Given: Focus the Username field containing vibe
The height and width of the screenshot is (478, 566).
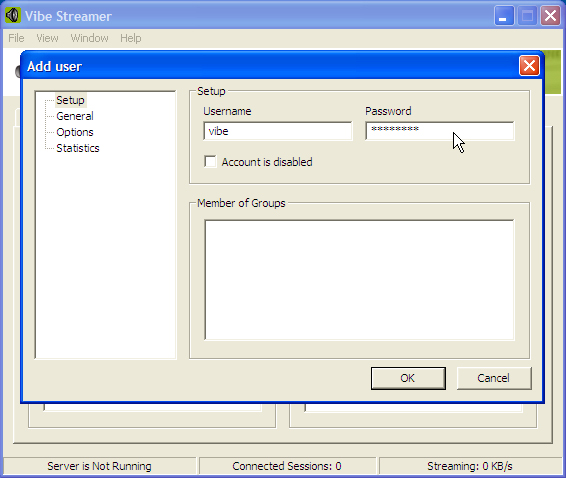Looking at the screenshot, I should (x=278, y=131).
